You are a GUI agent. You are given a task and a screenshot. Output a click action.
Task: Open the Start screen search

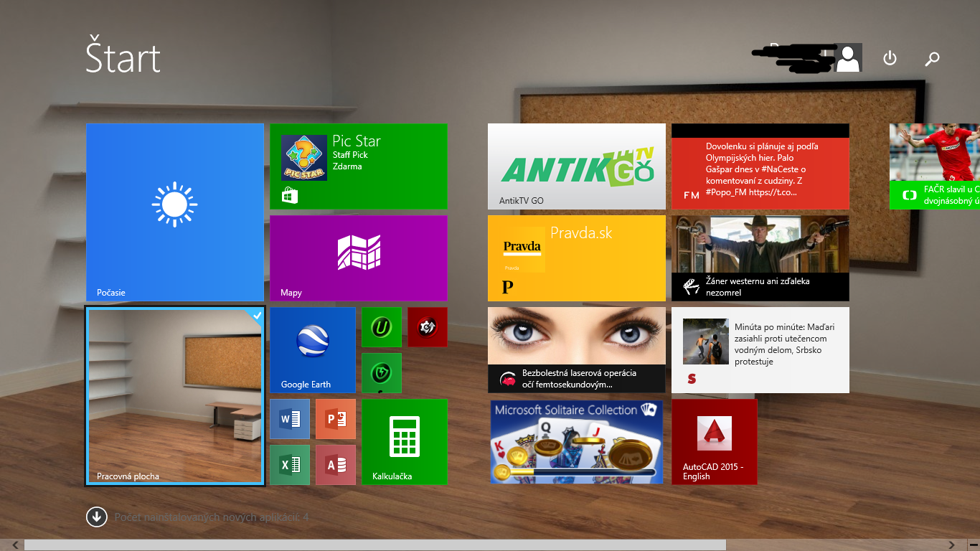click(x=932, y=59)
